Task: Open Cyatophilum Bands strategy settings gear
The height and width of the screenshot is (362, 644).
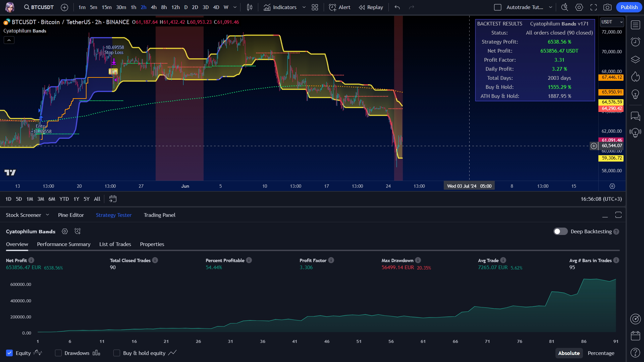Action: pos(65,231)
